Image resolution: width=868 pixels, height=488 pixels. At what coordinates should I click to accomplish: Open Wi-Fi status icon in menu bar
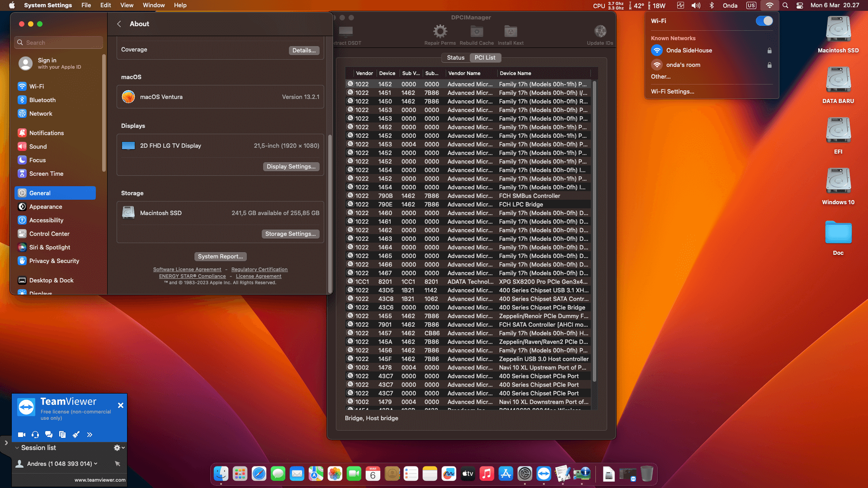click(769, 5)
